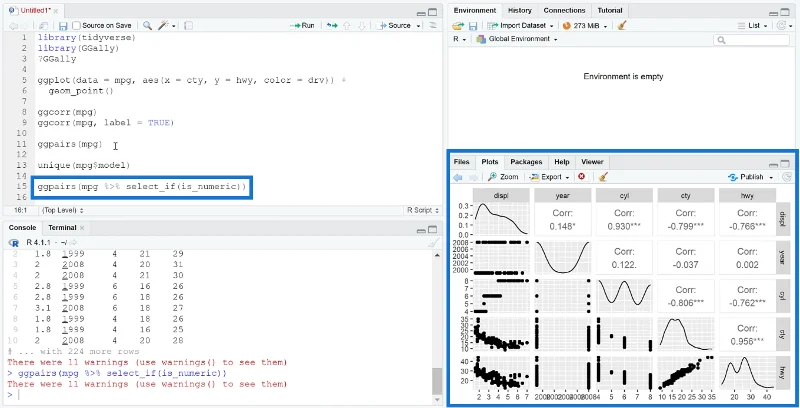Switch to the Viewer tab

592,162
